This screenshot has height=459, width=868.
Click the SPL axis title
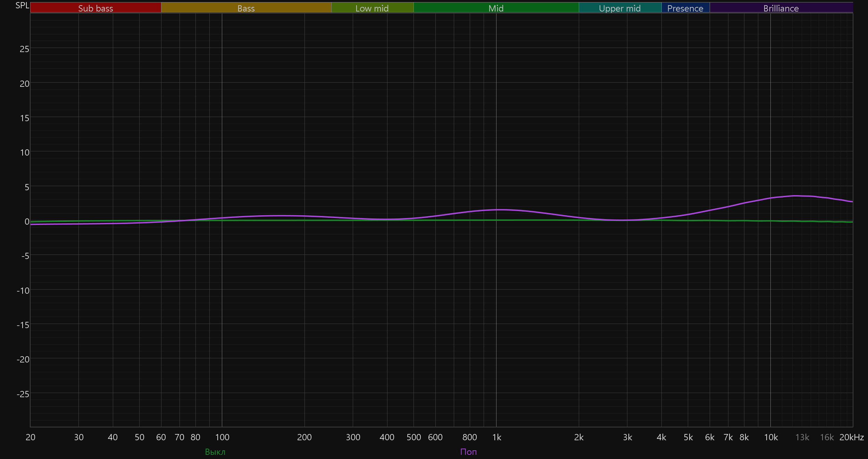click(x=22, y=6)
